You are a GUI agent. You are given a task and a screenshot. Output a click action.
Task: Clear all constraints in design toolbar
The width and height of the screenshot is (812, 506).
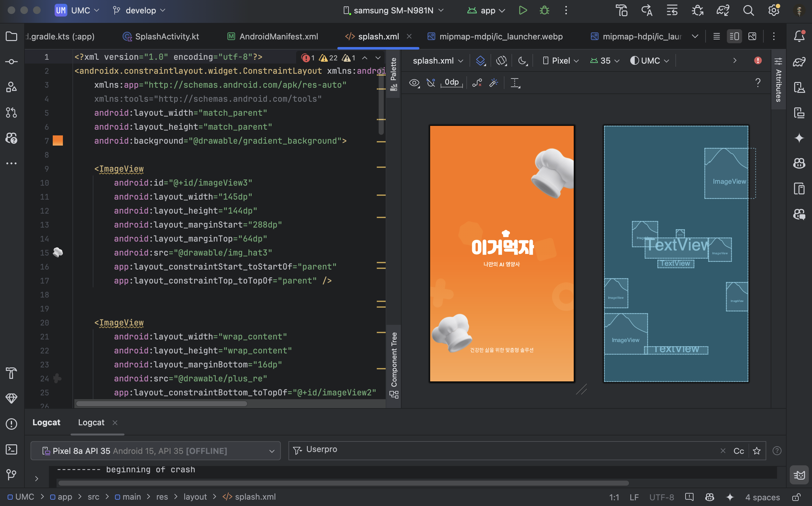(477, 82)
